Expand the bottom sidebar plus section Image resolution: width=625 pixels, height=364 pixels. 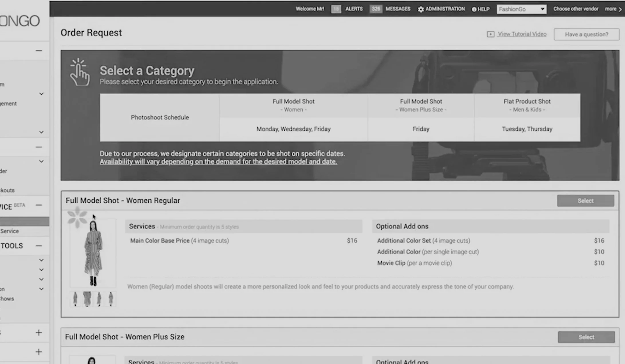(39, 352)
